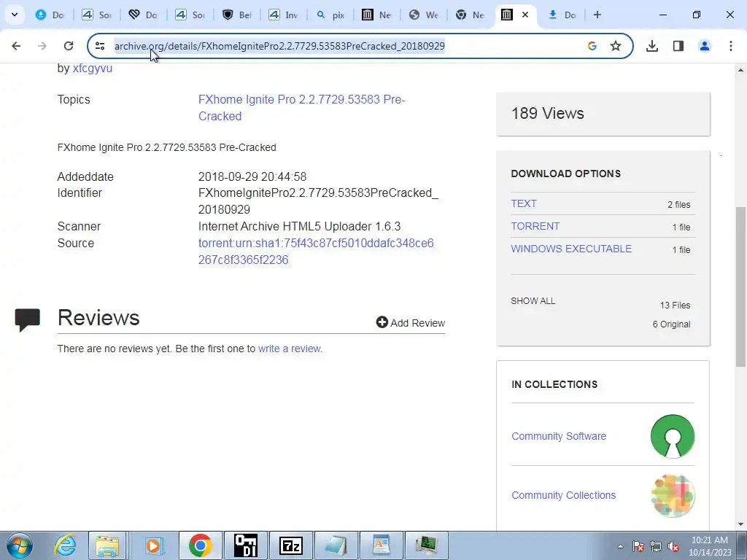Click the plus icon beside Add Review
The height and width of the screenshot is (560, 747).
(382, 322)
